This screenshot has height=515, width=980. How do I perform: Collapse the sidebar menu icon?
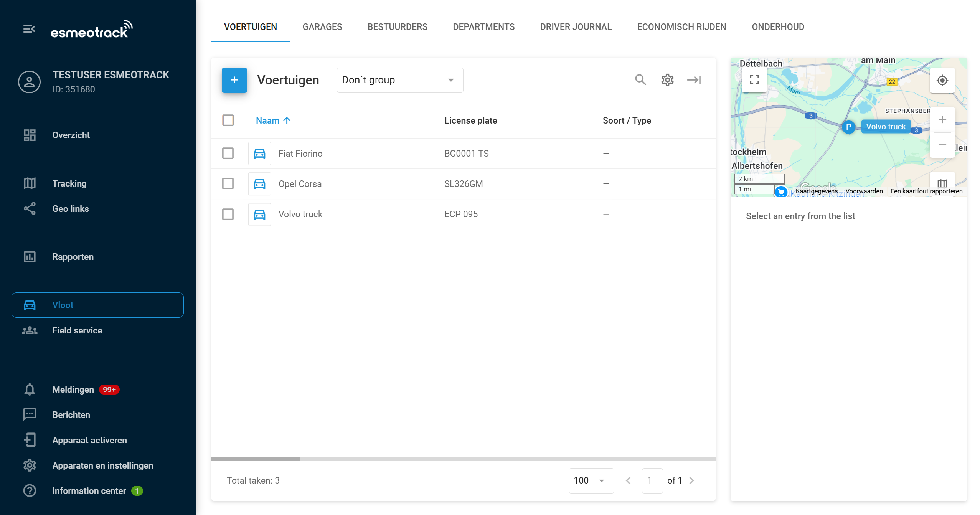[x=29, y=29]
